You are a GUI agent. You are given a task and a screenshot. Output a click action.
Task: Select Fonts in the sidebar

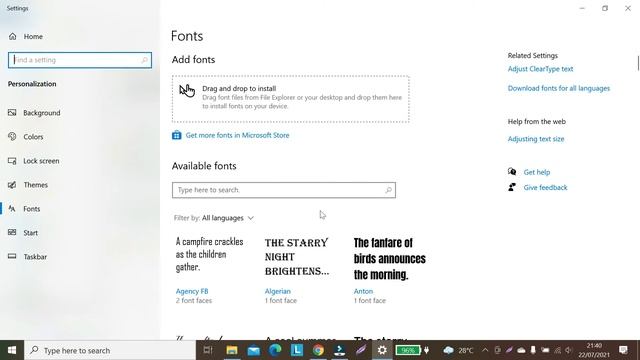pyautogui.click(x=31, y=209)
